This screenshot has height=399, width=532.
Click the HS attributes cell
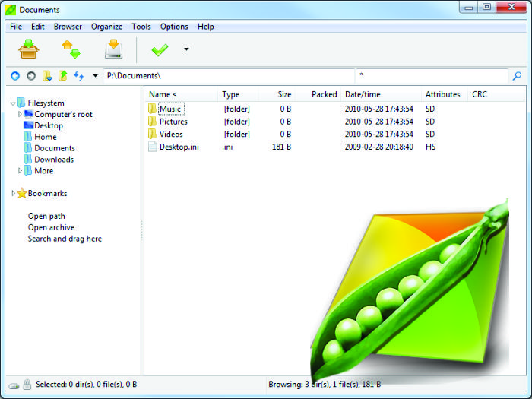(x=431, y=147)
